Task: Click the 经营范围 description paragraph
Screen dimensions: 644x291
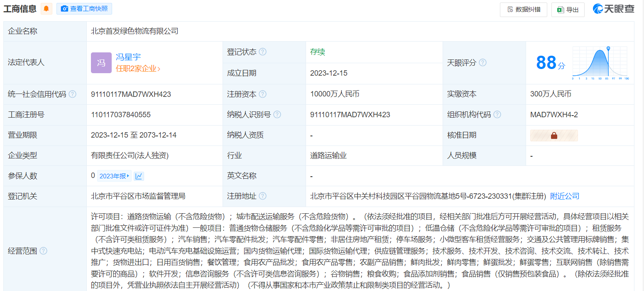Action: pos(360,251)
